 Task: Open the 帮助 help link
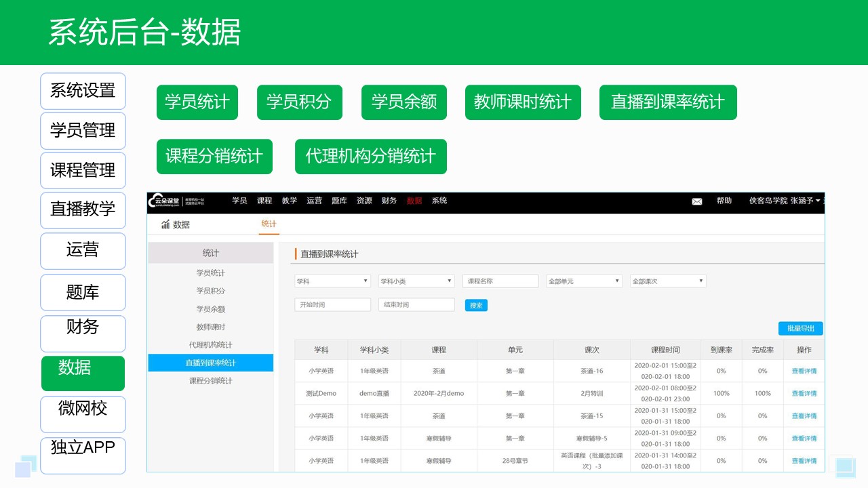click(x=722, y=201)
